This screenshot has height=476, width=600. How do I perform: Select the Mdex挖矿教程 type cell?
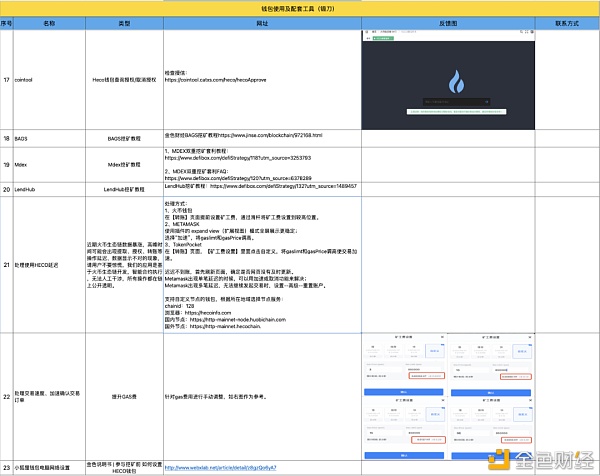(x=124, y=165)
